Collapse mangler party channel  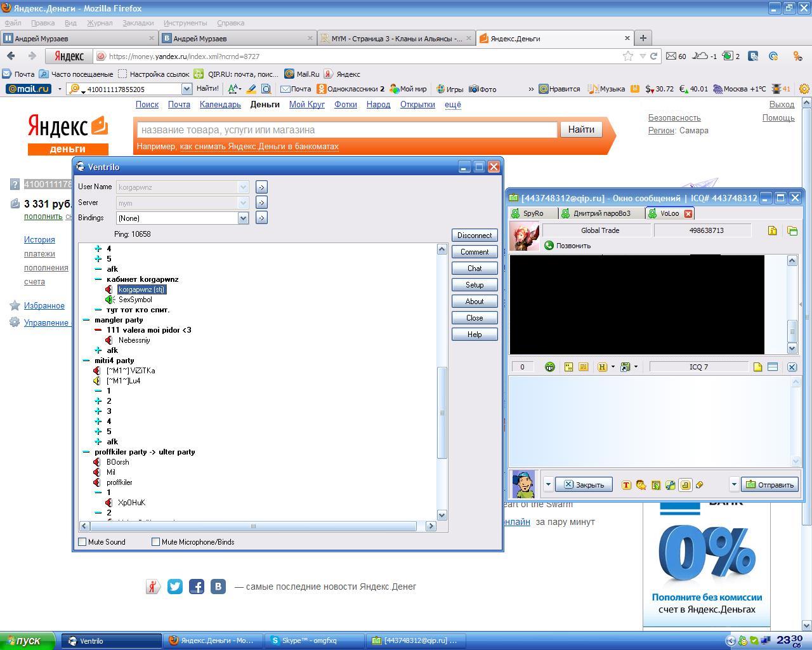pyautogui.click(x=86, y=320)
